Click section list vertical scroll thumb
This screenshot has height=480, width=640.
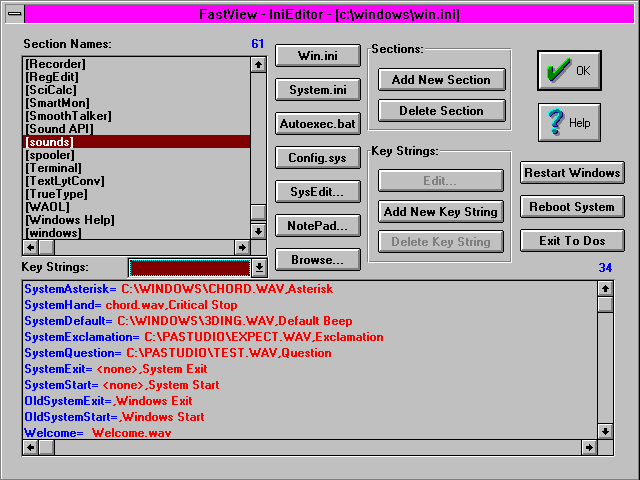point(258,212)
